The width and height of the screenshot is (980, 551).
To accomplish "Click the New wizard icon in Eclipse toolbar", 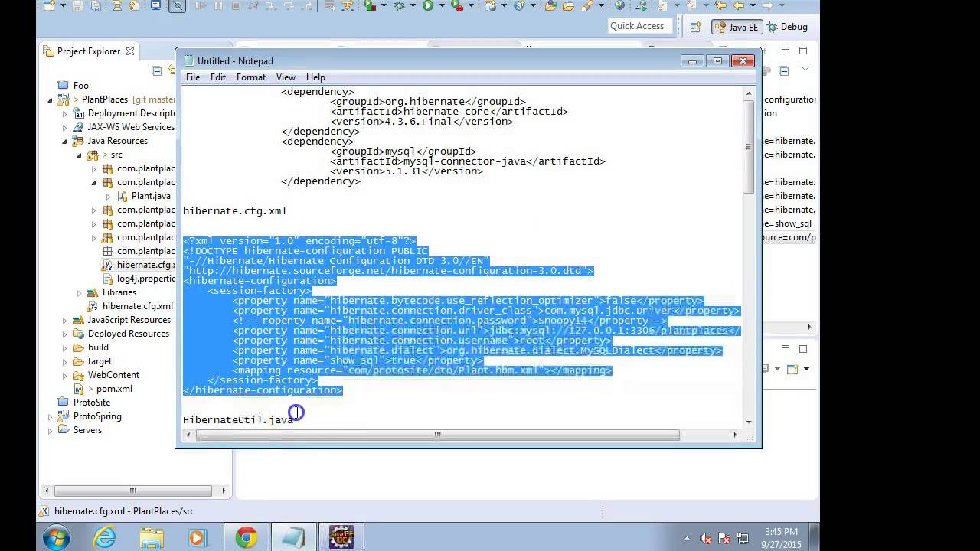I will [49, 6].
